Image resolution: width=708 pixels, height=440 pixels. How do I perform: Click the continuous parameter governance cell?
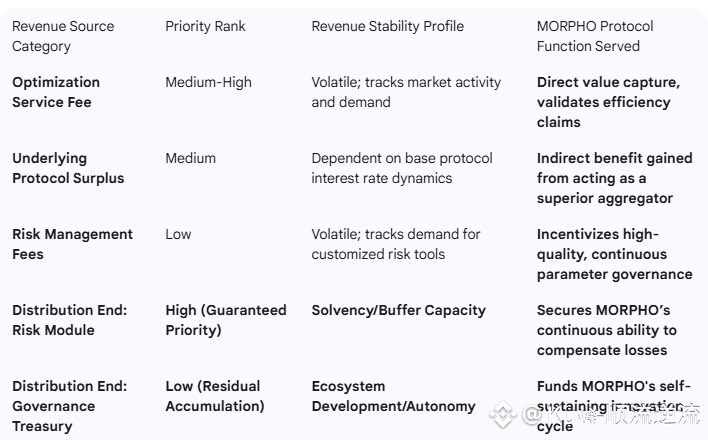[614, 254]
